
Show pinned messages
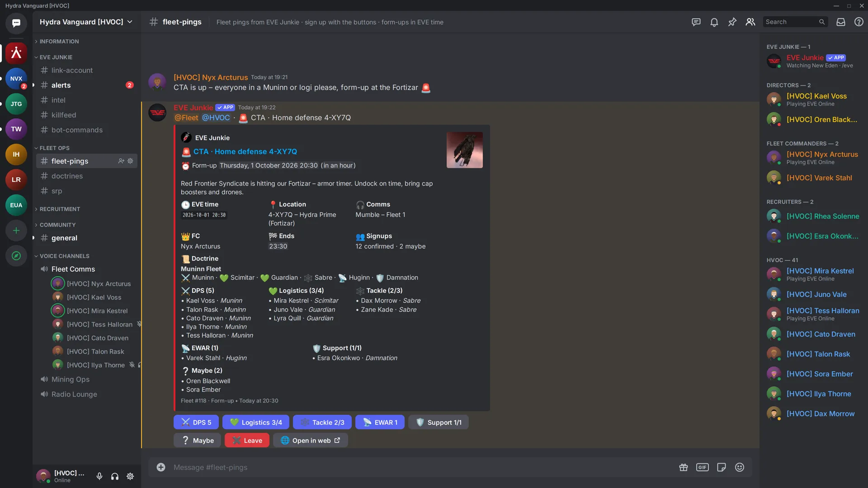pos(732,22)
